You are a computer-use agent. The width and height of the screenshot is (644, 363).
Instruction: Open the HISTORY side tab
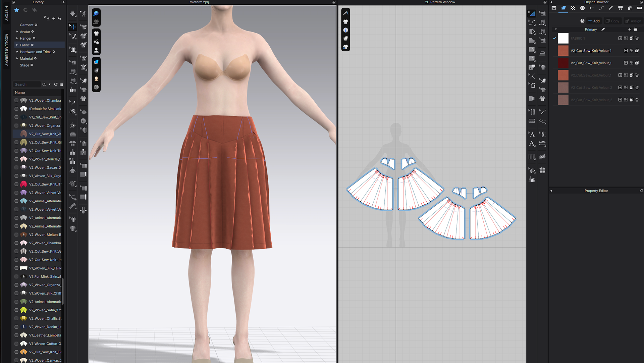coord(6,13)
